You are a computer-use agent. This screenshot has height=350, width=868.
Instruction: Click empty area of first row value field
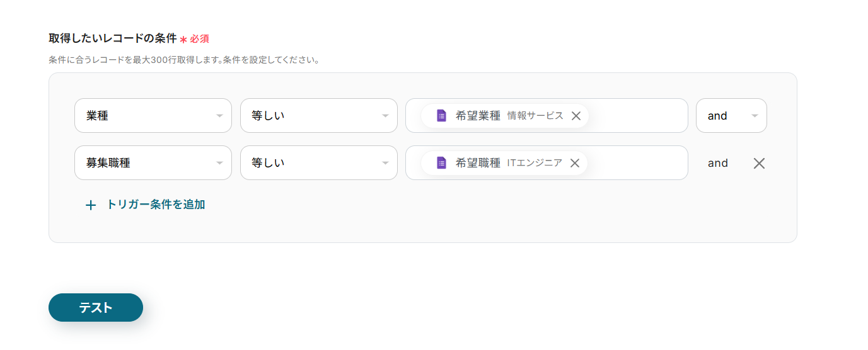[637, 116]
